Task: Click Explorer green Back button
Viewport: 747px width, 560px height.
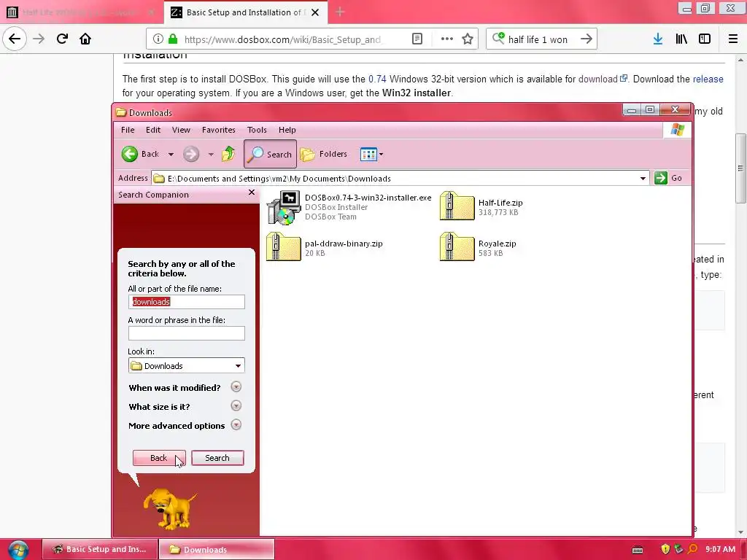Action: (x=140, y=154)
